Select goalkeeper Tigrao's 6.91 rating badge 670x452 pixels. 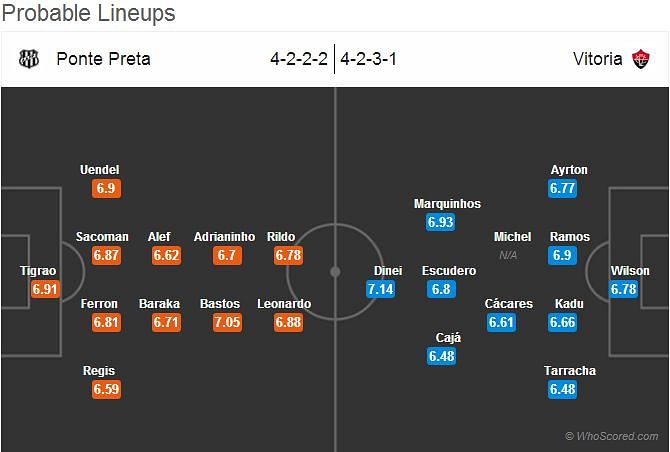coord(45,289)
